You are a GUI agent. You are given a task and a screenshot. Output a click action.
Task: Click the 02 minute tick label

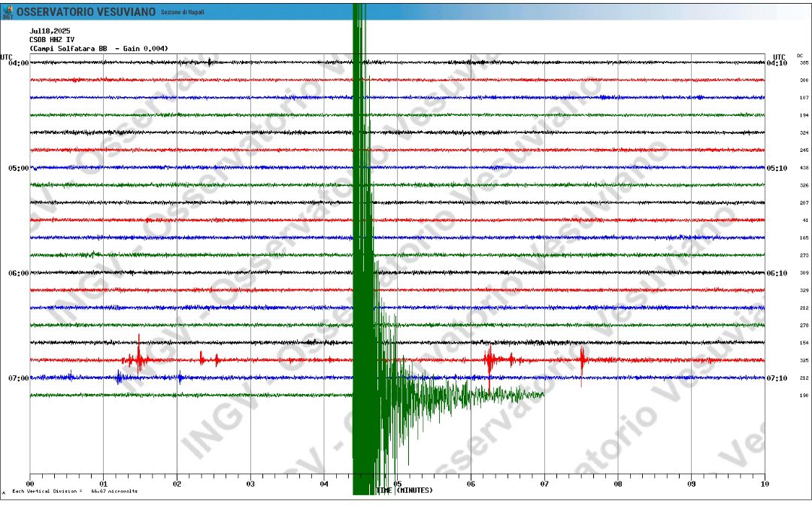(177, 484)
